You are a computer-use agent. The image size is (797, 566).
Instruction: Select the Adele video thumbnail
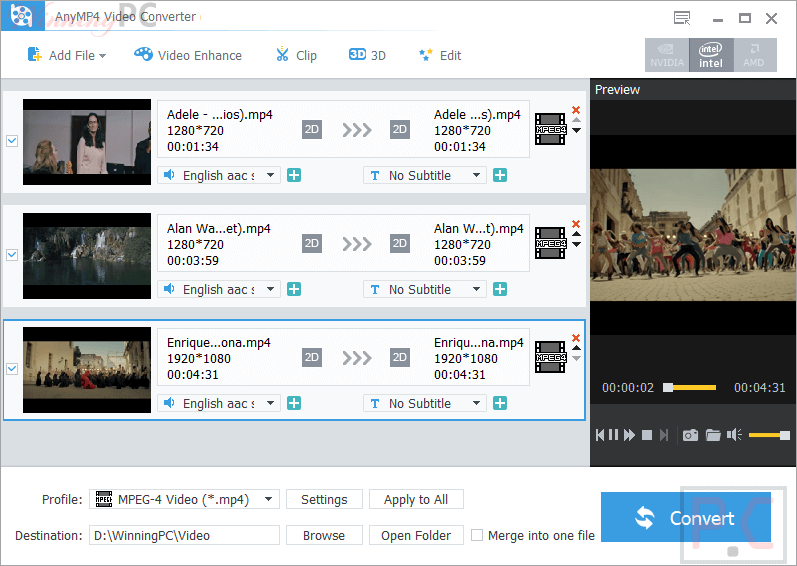pyautogui.click(x=87, y=142)
